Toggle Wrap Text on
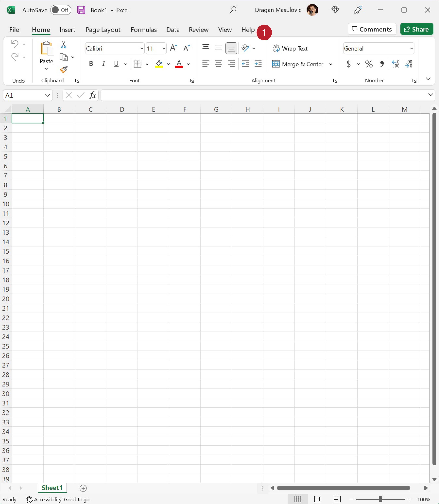The image size is (439, 504). click(290, 48)
